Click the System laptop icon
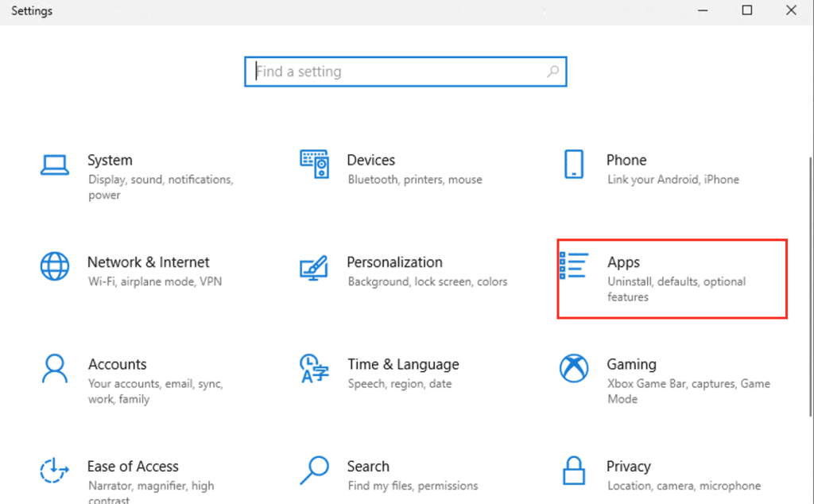814x504 pixels. coord(55,165)
